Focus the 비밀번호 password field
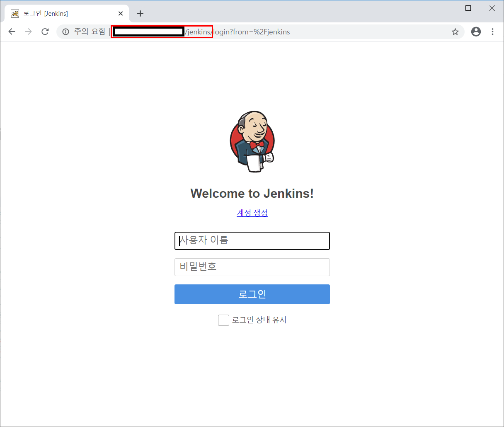This screenshot has width=504, height=427. (252, 267)
